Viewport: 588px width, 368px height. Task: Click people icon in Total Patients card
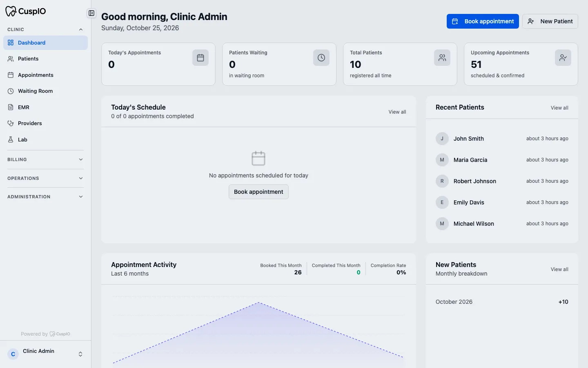click(442, 58)
